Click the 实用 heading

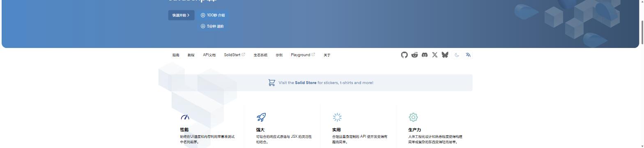[336, 130]
